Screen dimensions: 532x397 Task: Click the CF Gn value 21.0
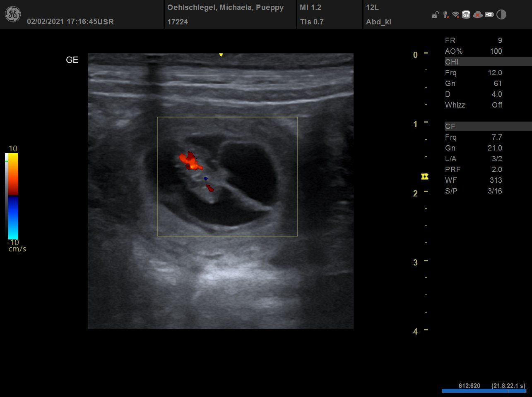click(x=495, y=148)
